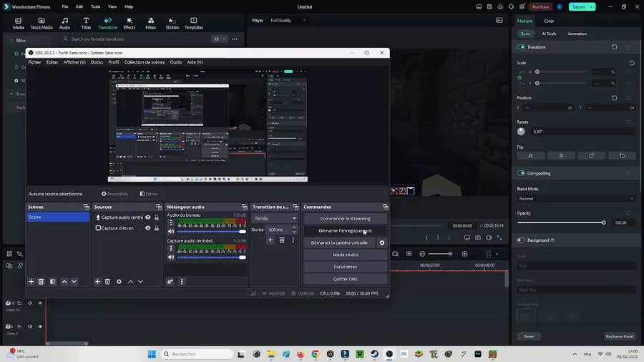Hide the Capture d'écran source

tap(148, 228)
